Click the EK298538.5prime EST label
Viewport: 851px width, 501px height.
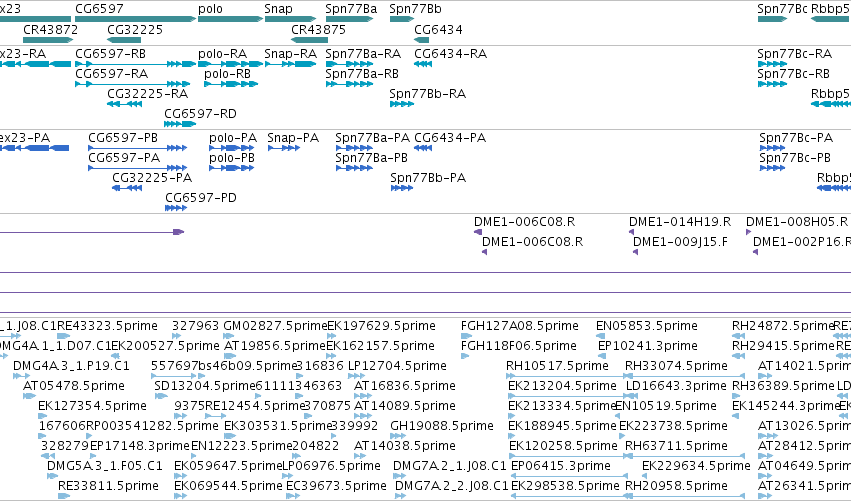coord(565,486)
